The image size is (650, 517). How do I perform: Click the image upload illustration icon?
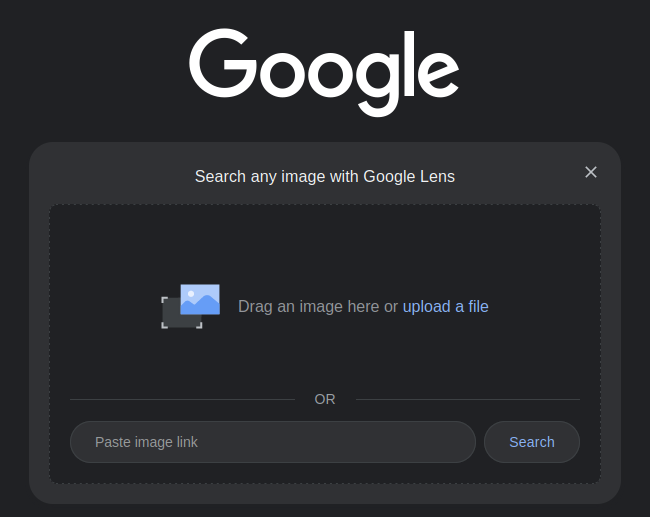click(191, 306)
